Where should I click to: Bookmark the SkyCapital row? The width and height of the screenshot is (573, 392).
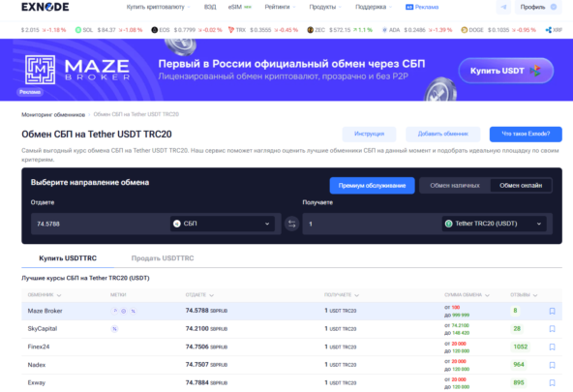[x=552, y=329]
